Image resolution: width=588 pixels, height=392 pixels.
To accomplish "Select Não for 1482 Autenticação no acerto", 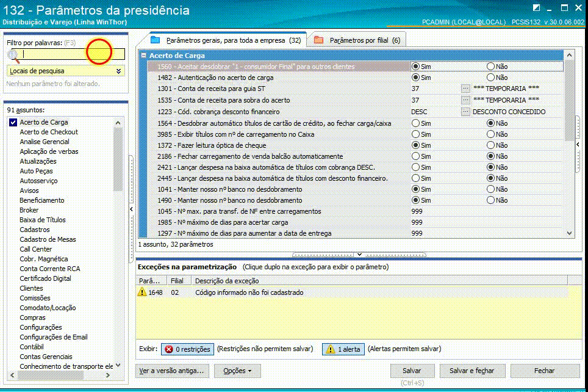I will 490,78.
